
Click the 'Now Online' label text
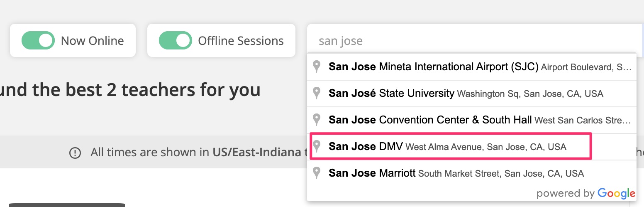point(92,41)
